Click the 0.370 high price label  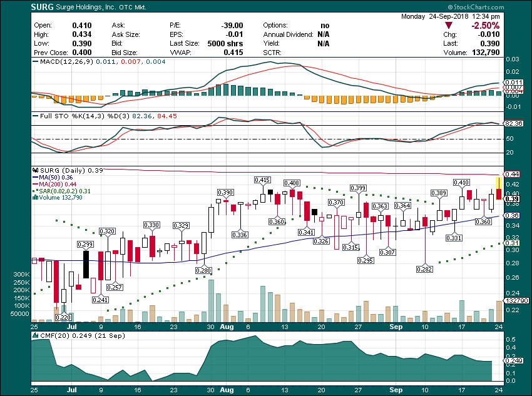coord(336,203)
